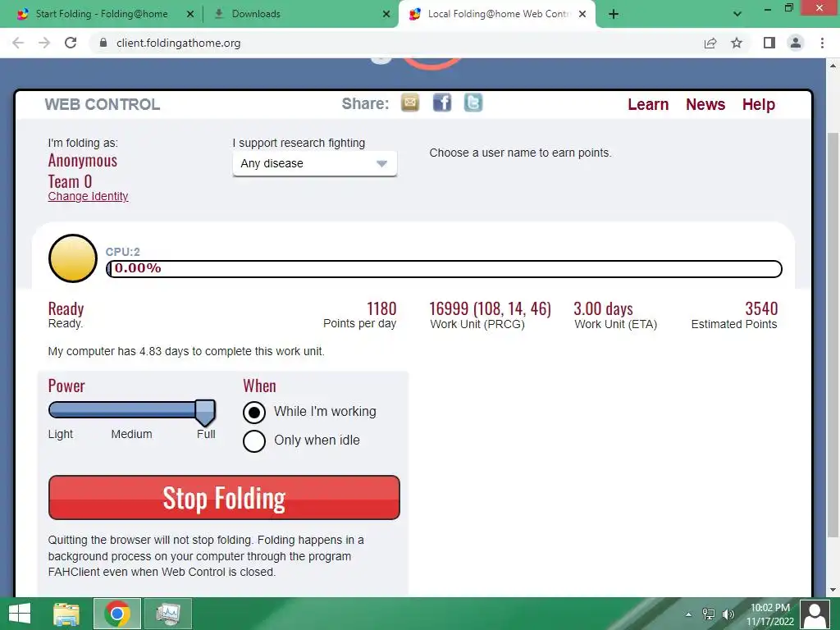Image resolution: width=840 pixels, height=630 pixels.
Task: Click Change Identity link
Action: (88, 196)
